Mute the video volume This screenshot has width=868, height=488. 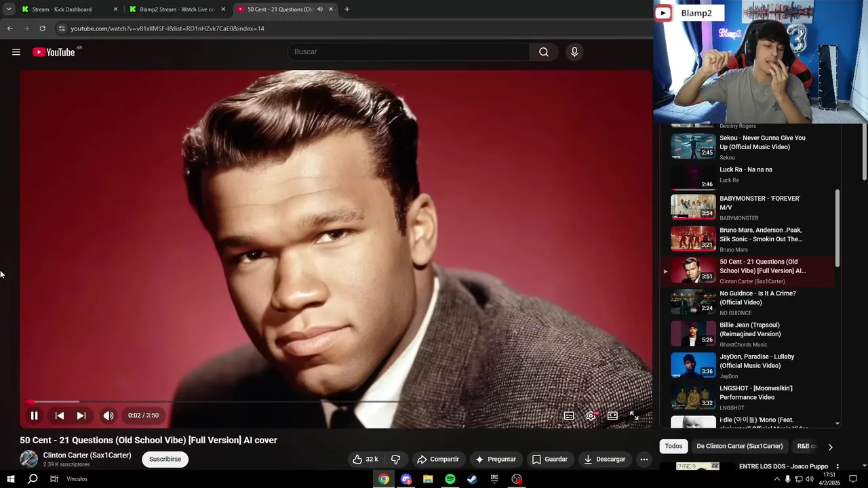coord(108,415)
